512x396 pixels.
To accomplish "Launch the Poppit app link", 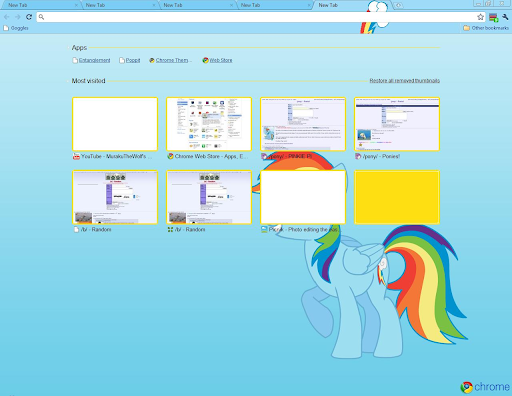I will pyautogui.click(x=133, y=60).
